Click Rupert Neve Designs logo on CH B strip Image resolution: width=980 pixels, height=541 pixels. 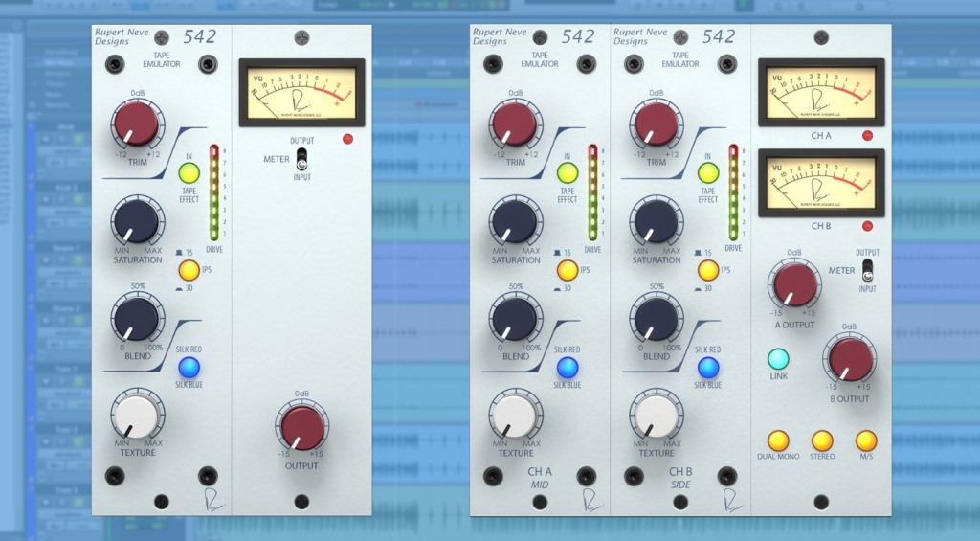coord(640,37)
